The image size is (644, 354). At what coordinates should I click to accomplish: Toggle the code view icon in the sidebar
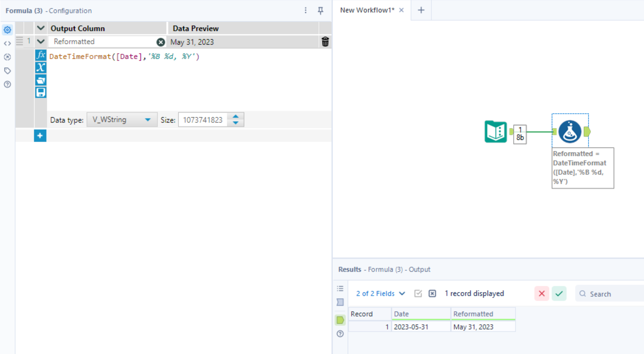point(7,43)
